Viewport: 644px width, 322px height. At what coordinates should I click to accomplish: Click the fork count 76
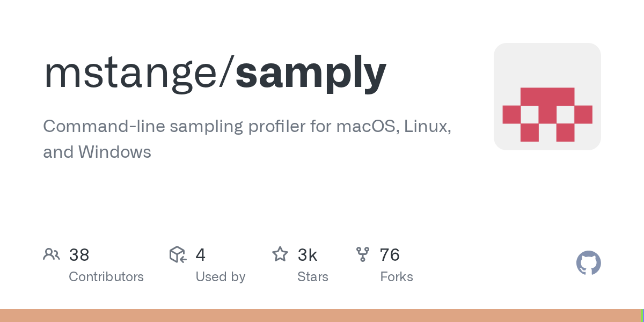pyautogui.click(x=390, y=255)
